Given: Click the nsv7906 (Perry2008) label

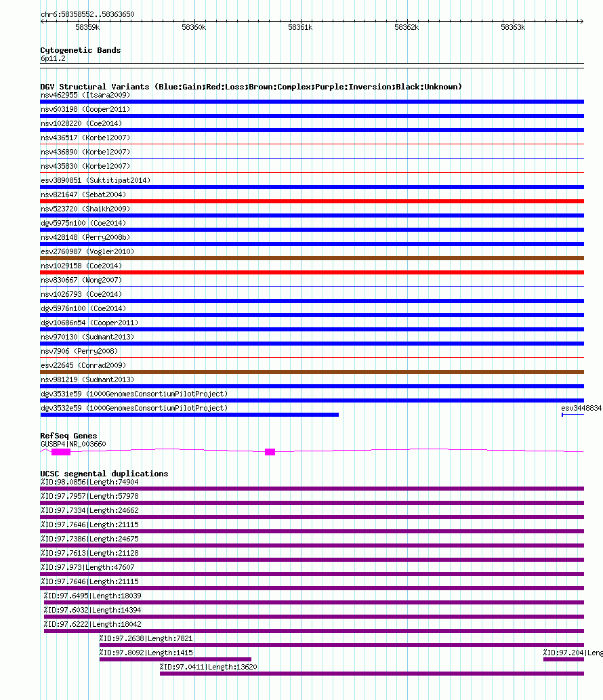Looking at the screenshot, I should [x=79, y=351].
